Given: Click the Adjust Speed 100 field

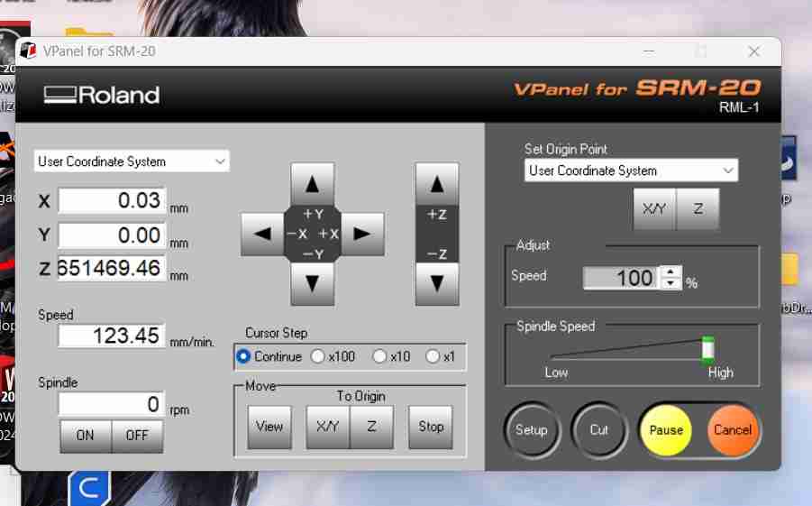Looking at the screenshot, I should (621, 278).
